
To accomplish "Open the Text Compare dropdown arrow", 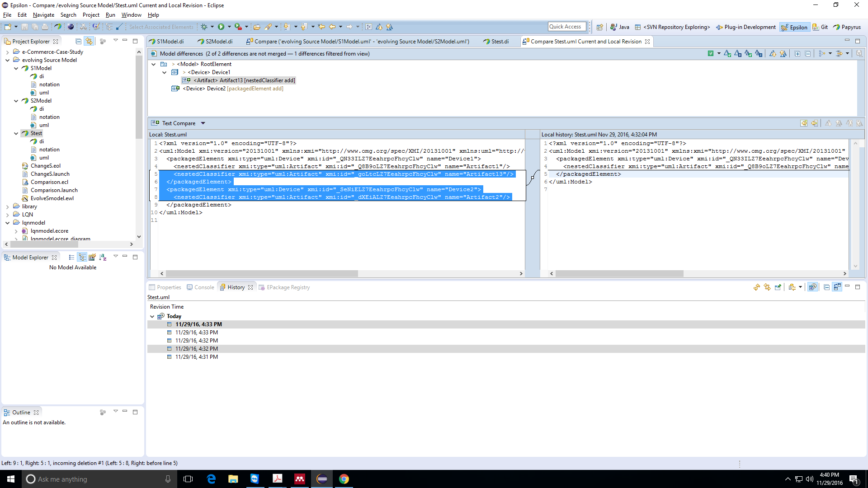I will [x=203, y=123].
